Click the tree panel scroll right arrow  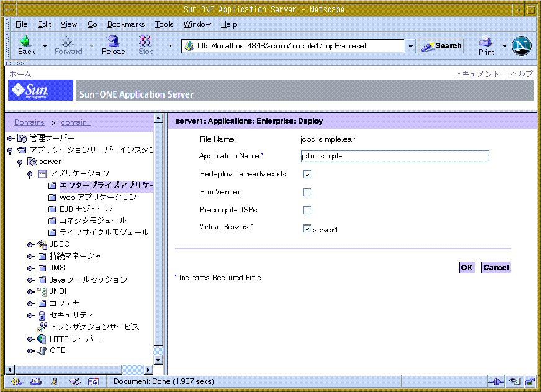(148, 370)
